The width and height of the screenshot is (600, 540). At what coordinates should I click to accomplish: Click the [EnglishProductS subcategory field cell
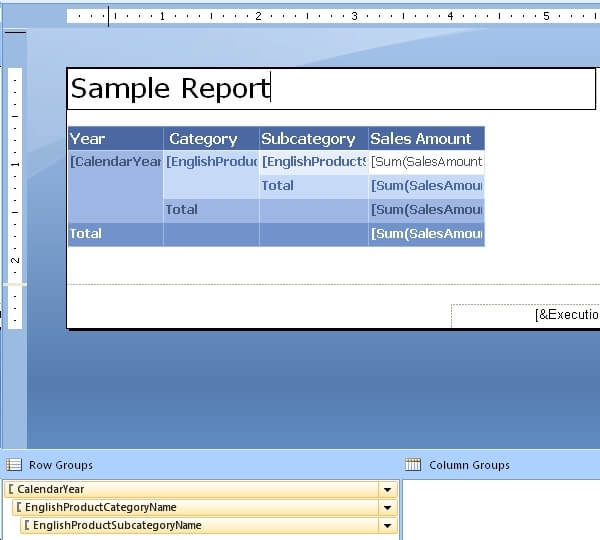click(314, 162)
